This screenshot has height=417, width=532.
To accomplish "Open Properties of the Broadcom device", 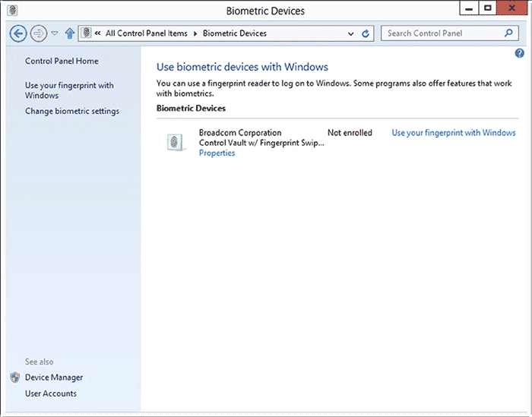I will coord(217,153).
